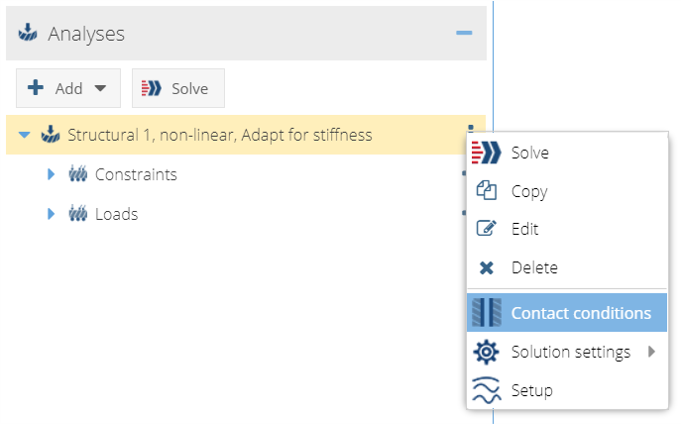Screen dimensions: 681x424
Task: Open the Add dropdown arrow
Action: [x=100, y=88]
